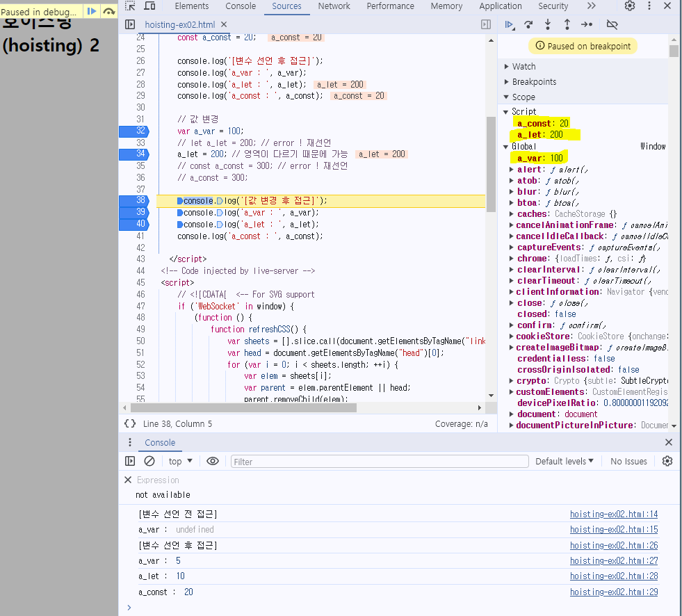682x616 pixels.
Task: Open the Memory tab
Action: 446,6
